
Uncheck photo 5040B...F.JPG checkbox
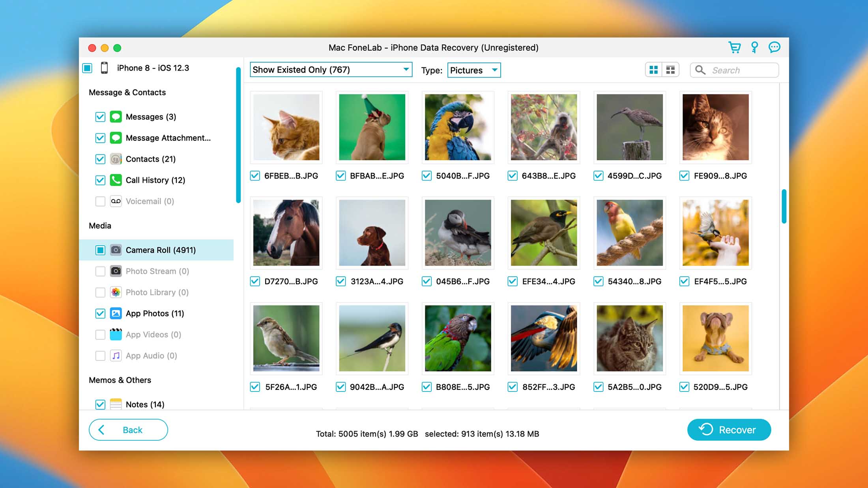[427, 176]
